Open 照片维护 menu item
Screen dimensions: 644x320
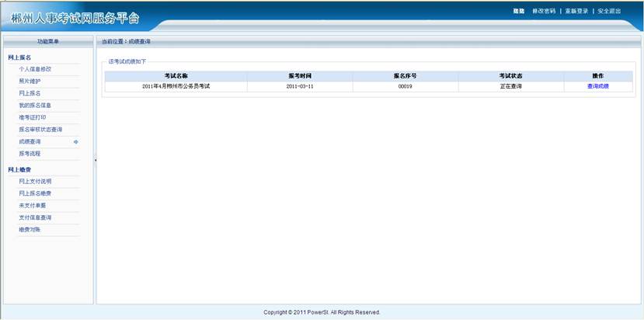30,81
